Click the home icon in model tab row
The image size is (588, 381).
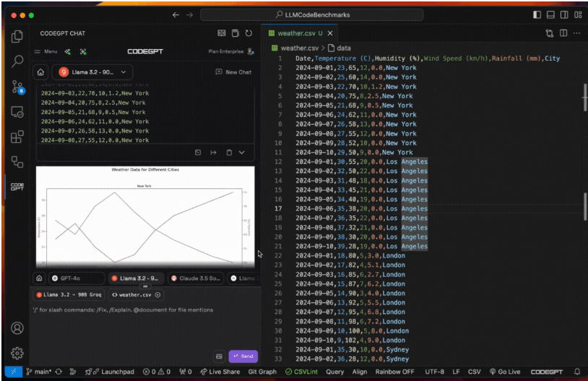click(40, 279)
